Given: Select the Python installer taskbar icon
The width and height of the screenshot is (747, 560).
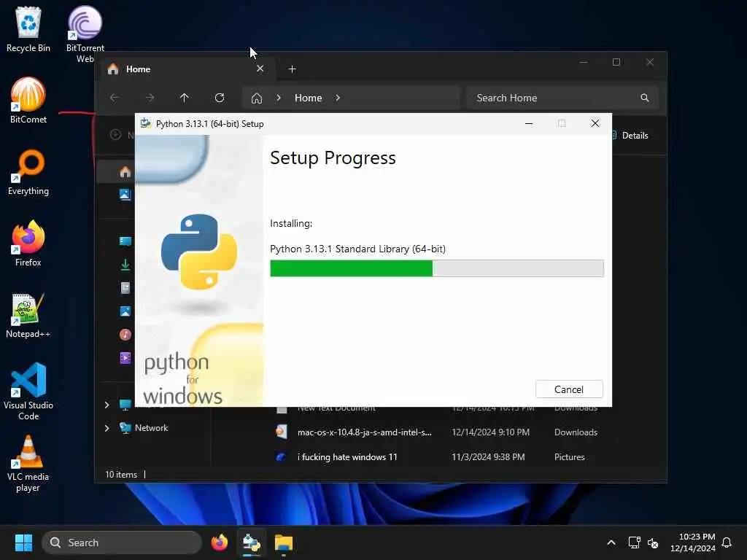Looking at the screenshot, I should pyautogui.click(x=252, y=542).
